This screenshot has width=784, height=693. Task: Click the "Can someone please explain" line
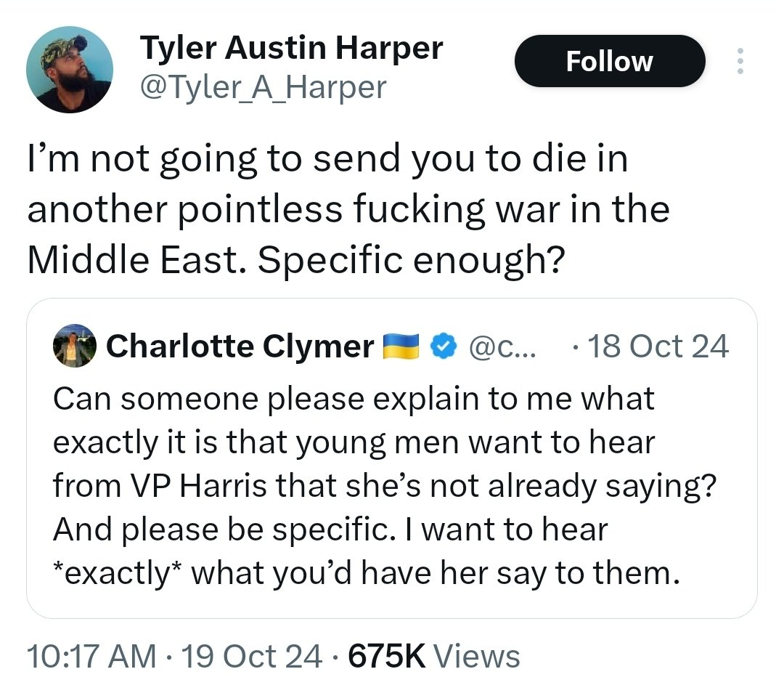pos(354,399)
